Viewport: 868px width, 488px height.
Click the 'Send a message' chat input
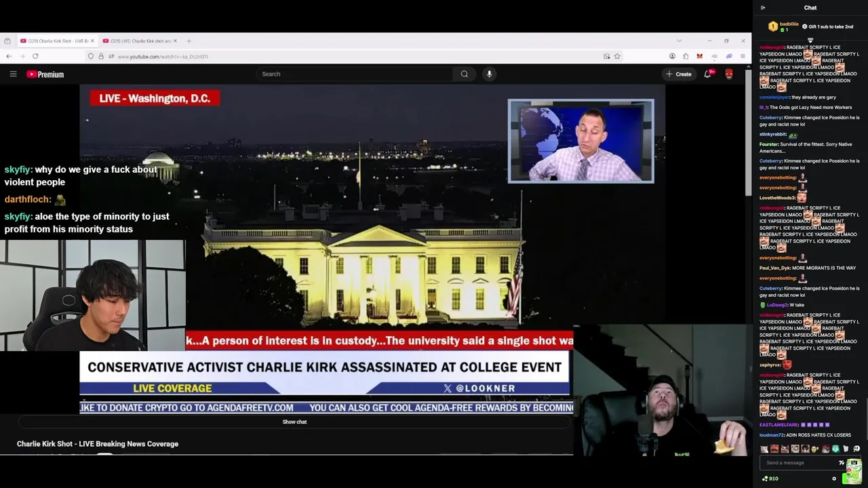point(800,463)
